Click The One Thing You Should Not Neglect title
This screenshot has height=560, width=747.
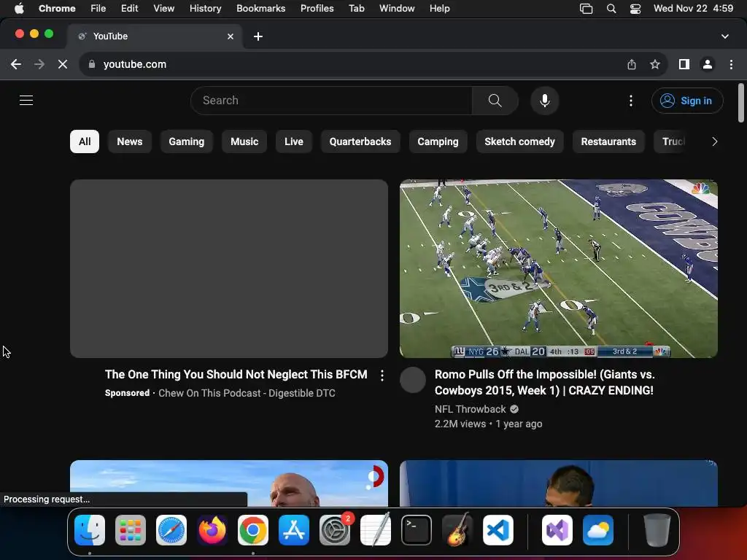(236, 375)
